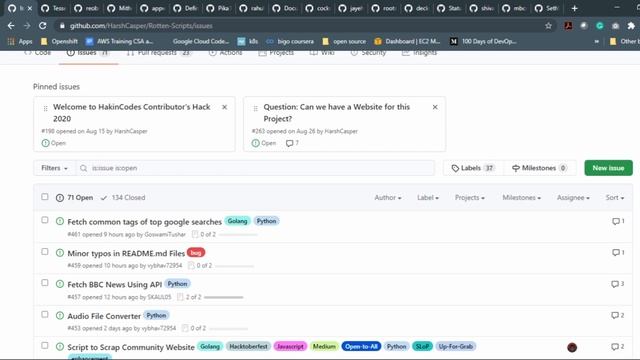Viewport: 640px width, 360px height.
Task: Switch to the Code repository tab
Action: [38, 53]
